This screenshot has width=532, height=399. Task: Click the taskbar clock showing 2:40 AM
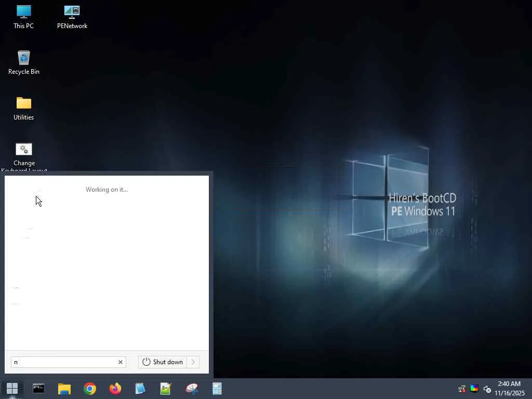click(509, 389)
